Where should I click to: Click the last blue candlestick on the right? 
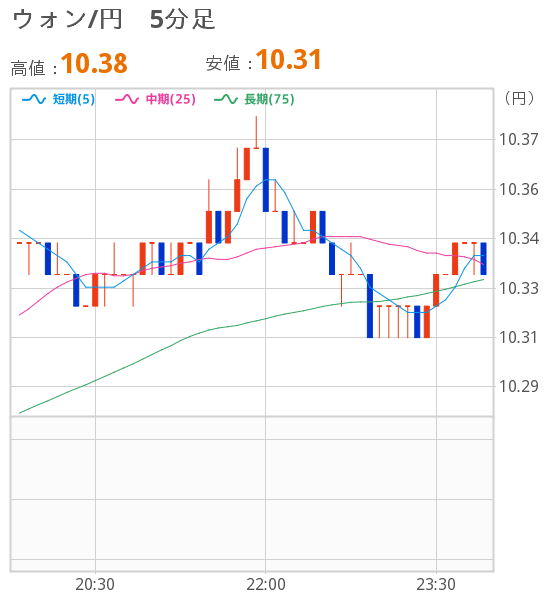483,259
